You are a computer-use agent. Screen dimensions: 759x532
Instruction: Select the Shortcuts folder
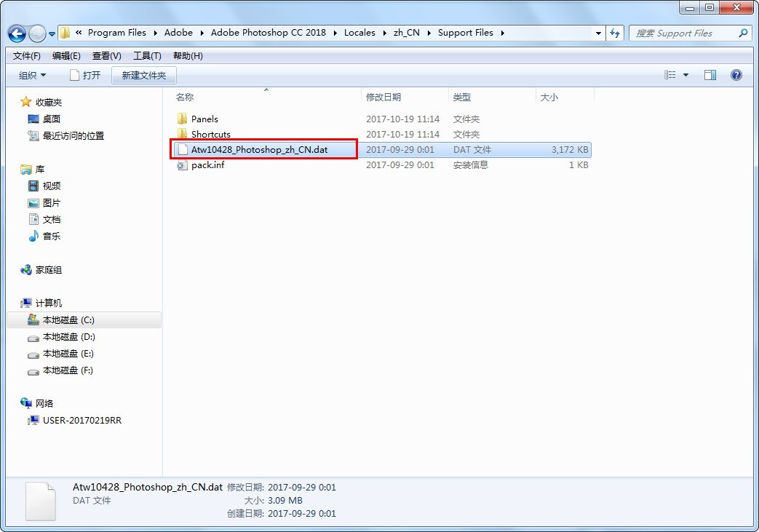(x=210, y=134)
